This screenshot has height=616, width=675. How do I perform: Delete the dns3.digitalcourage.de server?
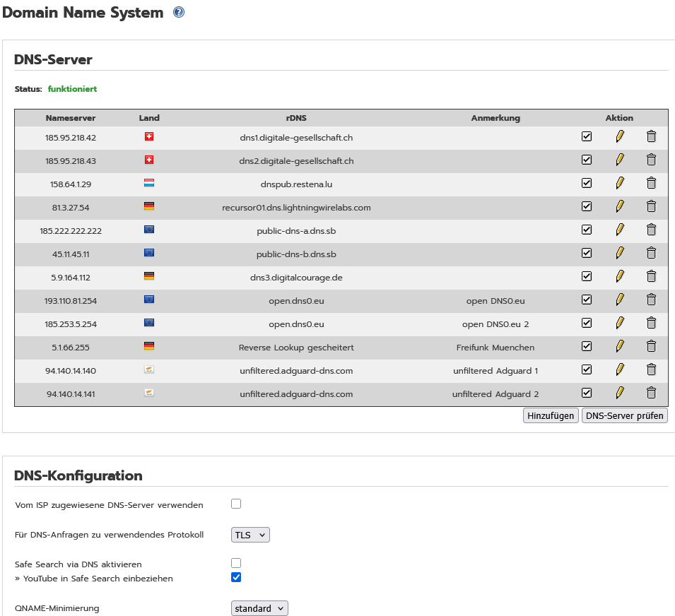point(651,277)
